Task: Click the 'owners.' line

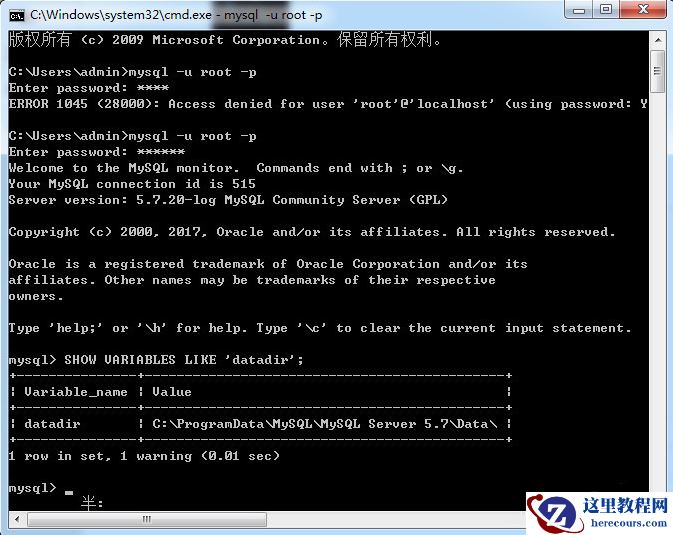Action: (36, 296)
